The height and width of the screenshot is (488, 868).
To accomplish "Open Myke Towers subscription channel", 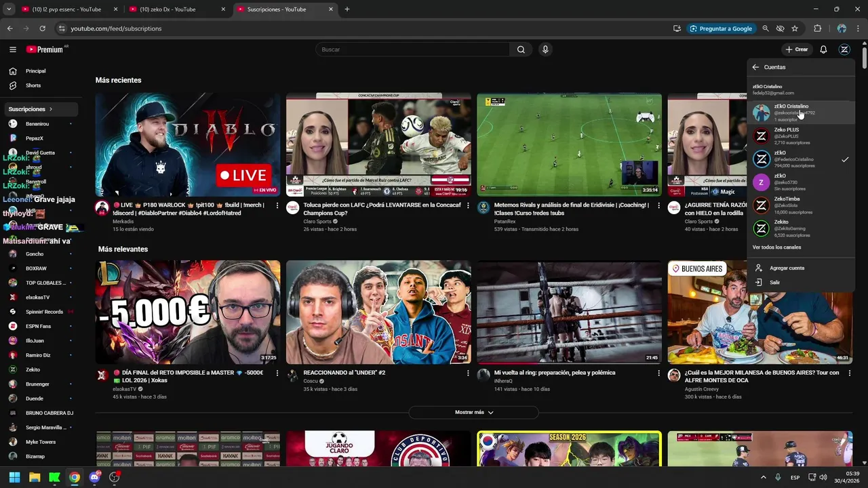I will coord(39,442).
